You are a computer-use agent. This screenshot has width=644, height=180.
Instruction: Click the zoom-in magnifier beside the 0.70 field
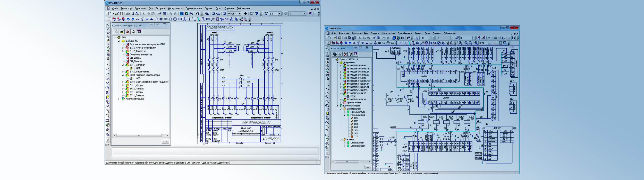[476, 43]
